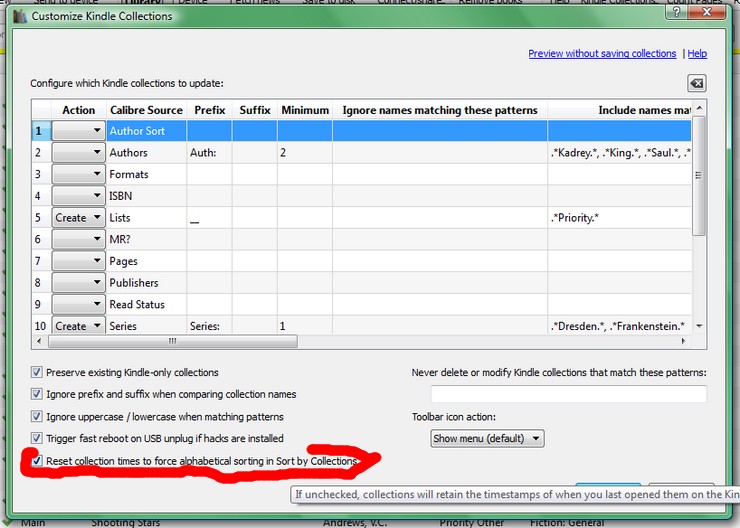740x528 pixels.
Task: Open the Action dropdown for Author Sort row
Action: tap(78, 131)
